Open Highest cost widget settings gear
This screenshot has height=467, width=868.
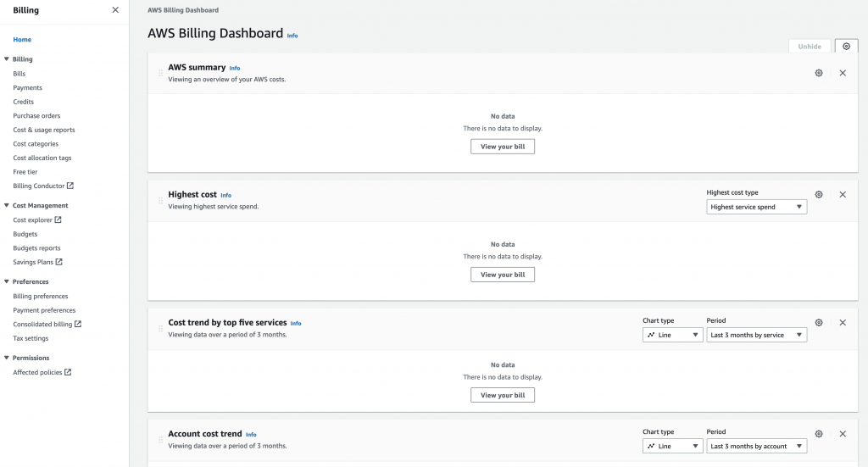(x=819, y=194)
